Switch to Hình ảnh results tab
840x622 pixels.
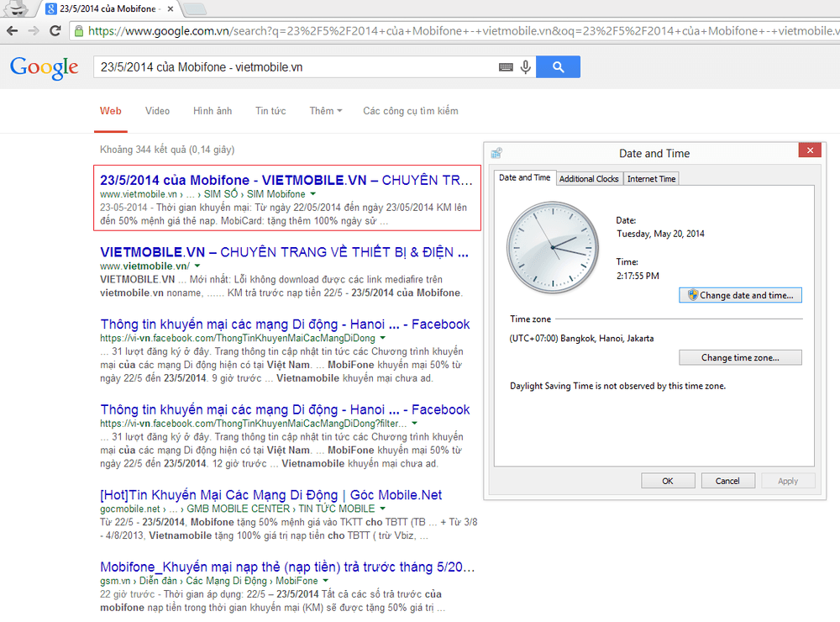(213, 111)
